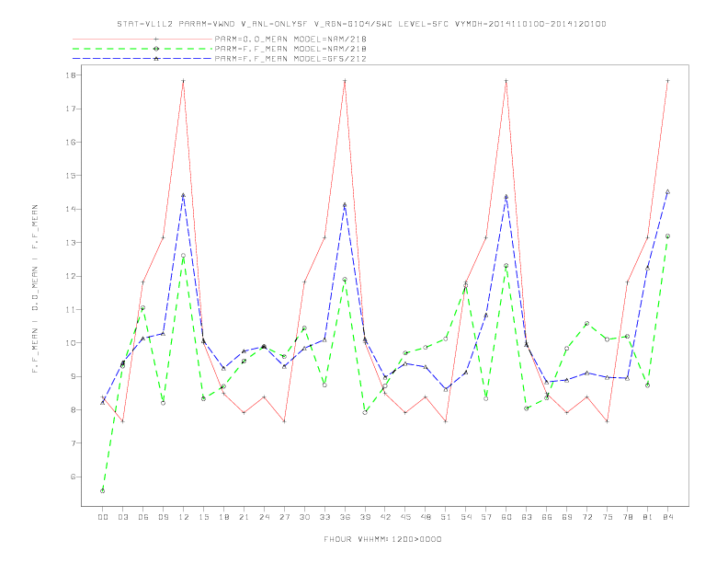
Task: Click x-axis forecast hour label 00
Action: click(x=103, y=517)
